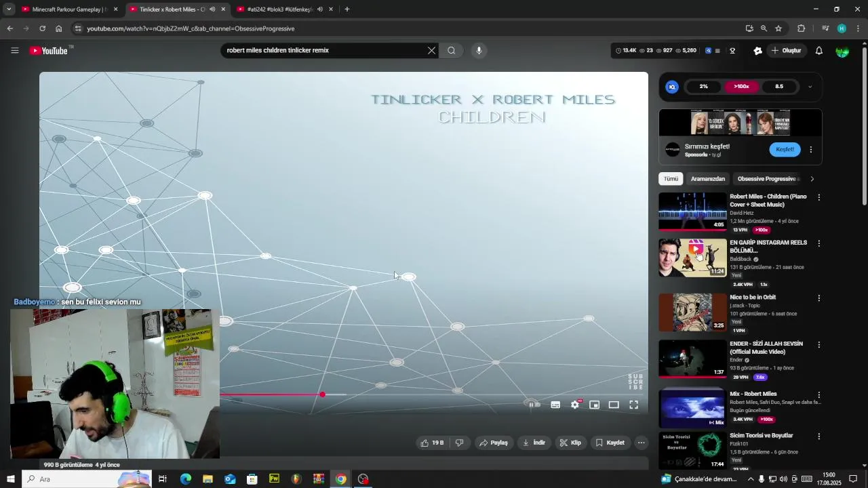Open player settings gear
This screenshot has width=868, height=488.
point(575,405)
